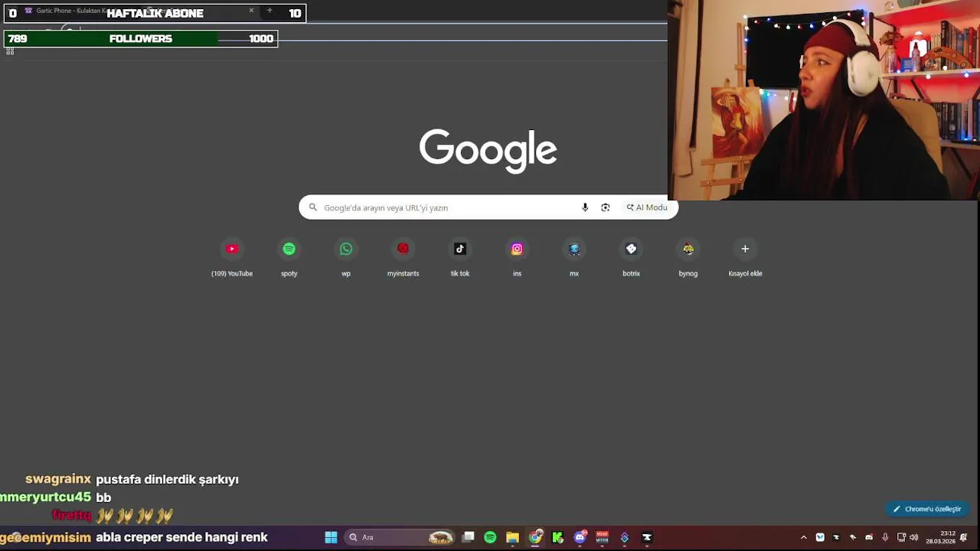Open volume control in system tray
980x551 pixels.
(913, 537)
